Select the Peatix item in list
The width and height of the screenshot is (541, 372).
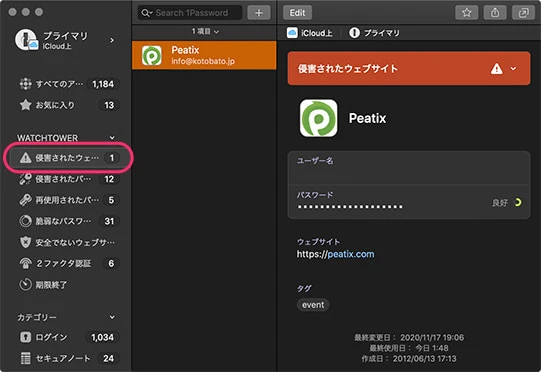point(204,55)
